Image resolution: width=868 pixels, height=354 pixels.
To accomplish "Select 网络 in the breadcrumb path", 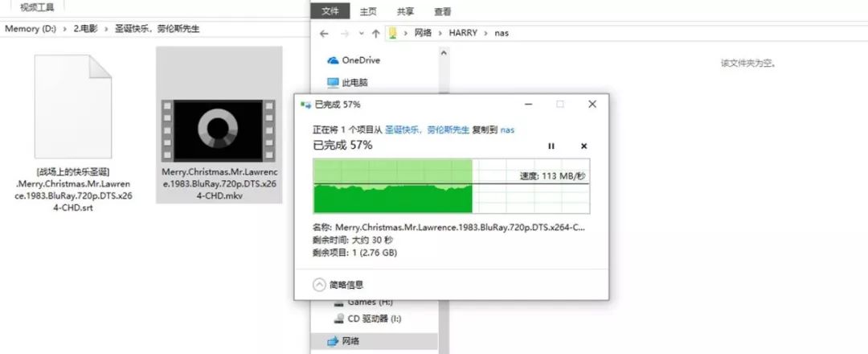I will [423, 33].
